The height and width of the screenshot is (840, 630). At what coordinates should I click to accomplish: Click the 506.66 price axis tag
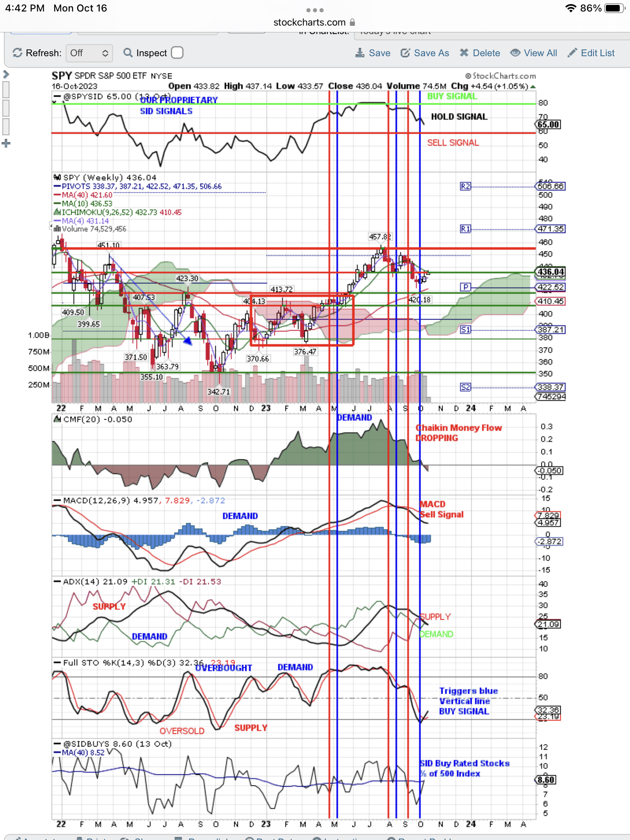550,186
